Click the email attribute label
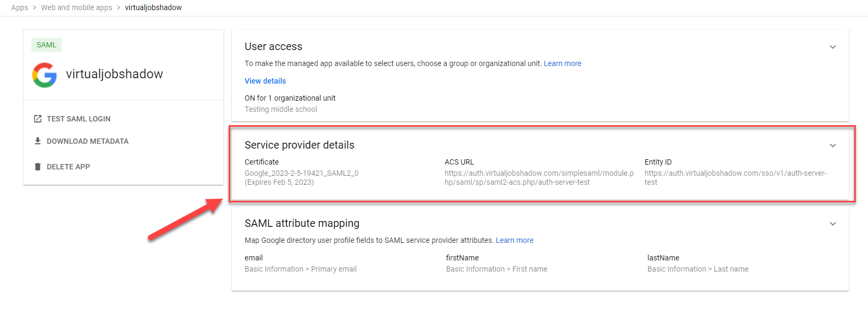Screen dimensions: 868x319 254,258
